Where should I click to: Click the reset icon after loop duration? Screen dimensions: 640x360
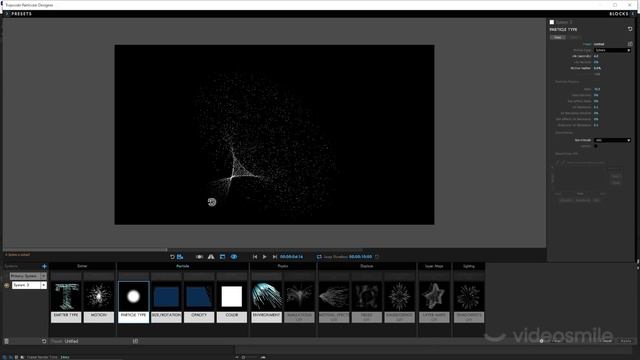[377, 257]
